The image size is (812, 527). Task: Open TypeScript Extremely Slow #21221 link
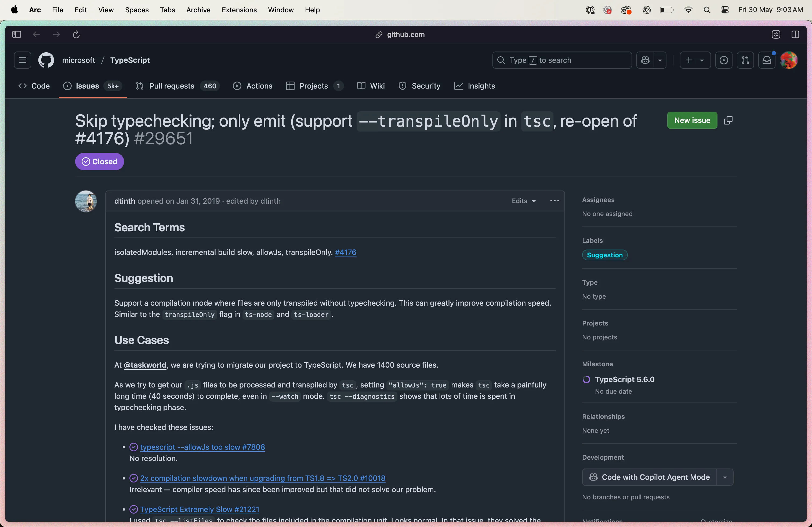pyautogui.click(x=200, y=509)
